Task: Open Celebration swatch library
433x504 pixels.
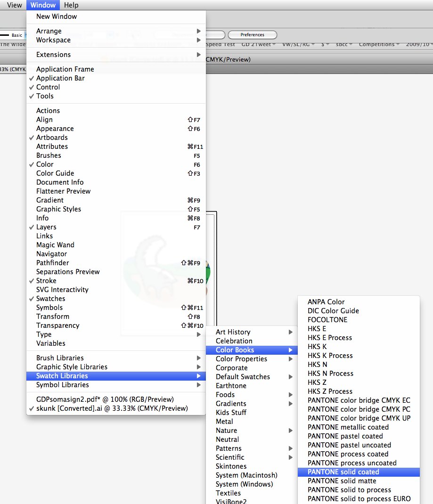Action: [x=252, y=341]
